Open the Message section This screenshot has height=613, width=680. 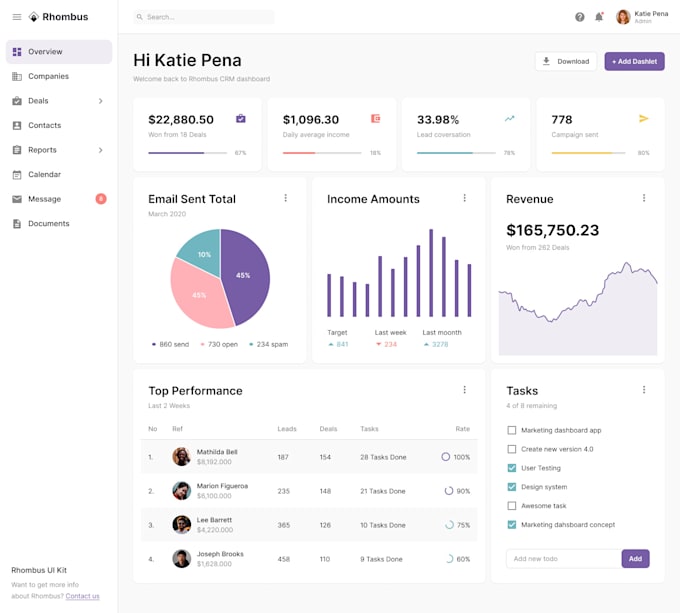[59, 199]
